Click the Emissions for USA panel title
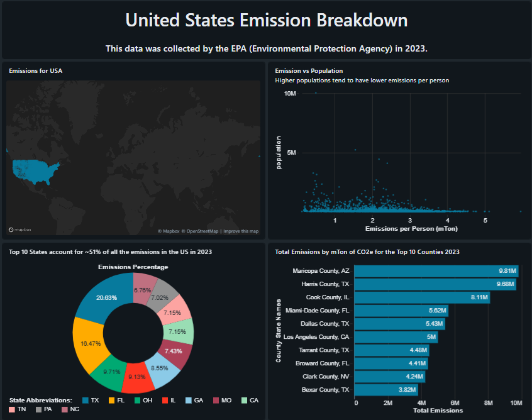The height and width of the screenshot is (420, 532). coord(36,71)
